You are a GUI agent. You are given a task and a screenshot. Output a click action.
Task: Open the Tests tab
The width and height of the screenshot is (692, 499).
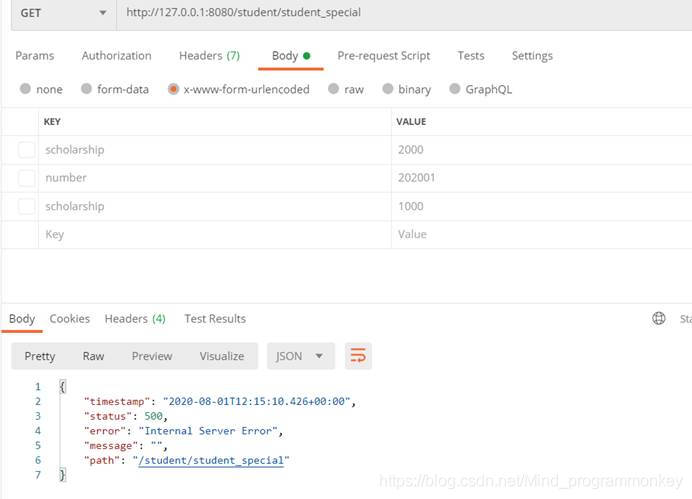(x=471, y=56)
